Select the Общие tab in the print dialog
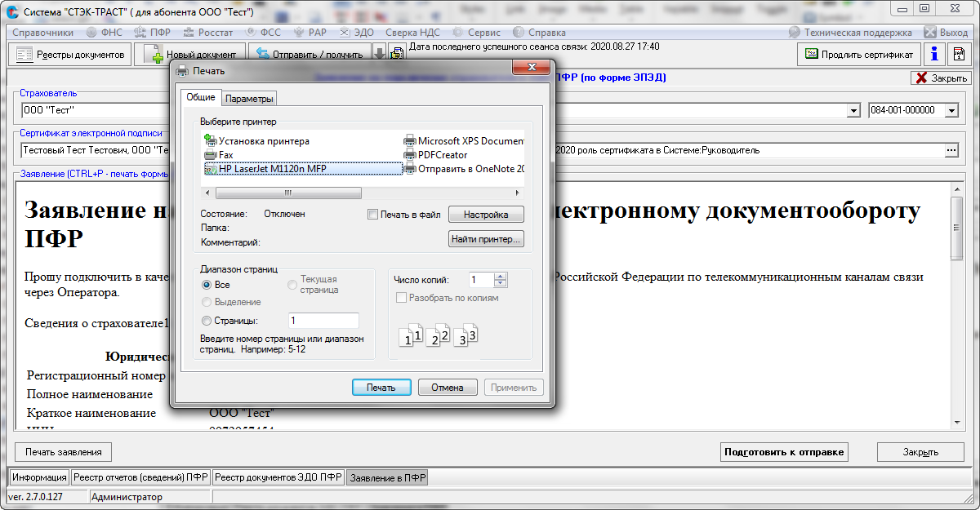Viewport: 980px width, 510px height. [x=201, y=97]
